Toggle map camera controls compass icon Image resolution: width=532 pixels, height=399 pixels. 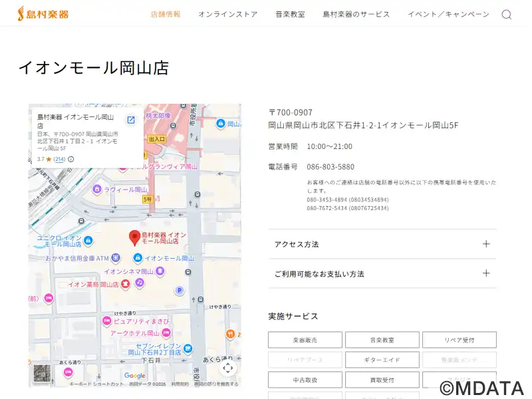228,368
